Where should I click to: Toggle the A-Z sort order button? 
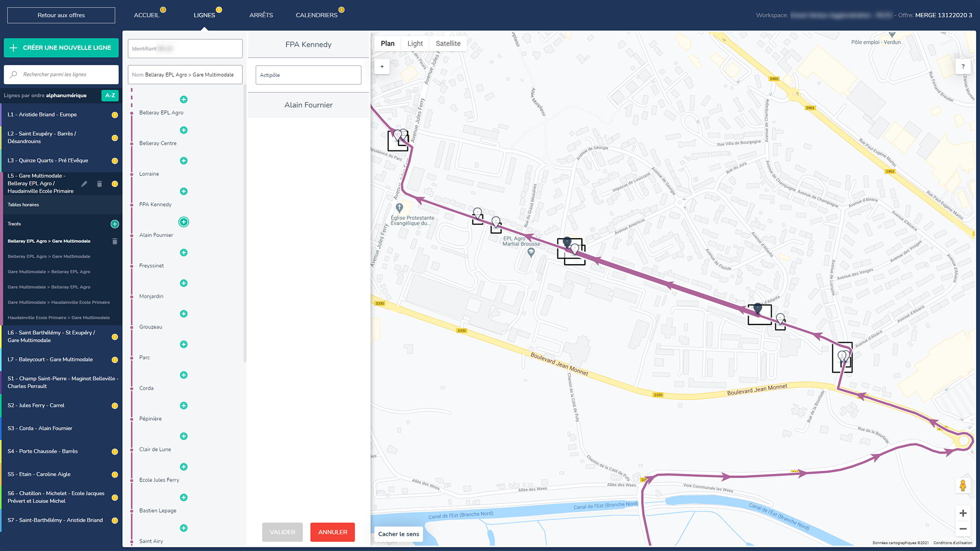[110, 95]
